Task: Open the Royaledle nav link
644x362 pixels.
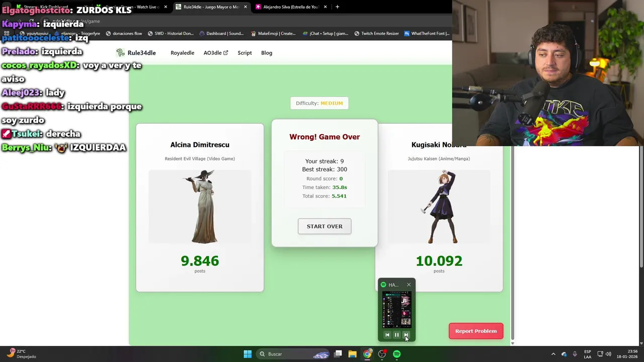Action: click(x=182, y=53)
